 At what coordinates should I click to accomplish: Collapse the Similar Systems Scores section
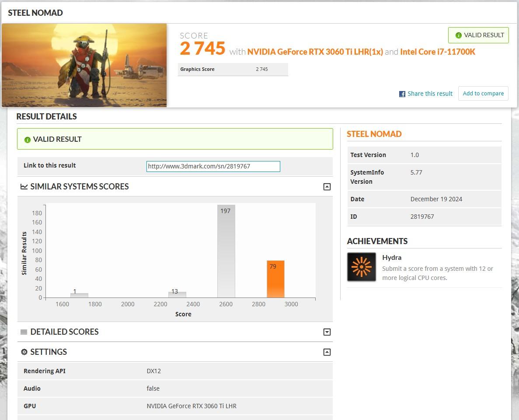coord(327,187)
